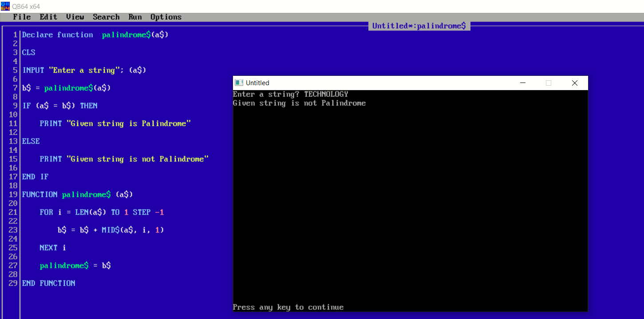Click the 'Given string is not Palindrome' output text
The width and height of the screenshot is (644, 319).
[299, 103]
